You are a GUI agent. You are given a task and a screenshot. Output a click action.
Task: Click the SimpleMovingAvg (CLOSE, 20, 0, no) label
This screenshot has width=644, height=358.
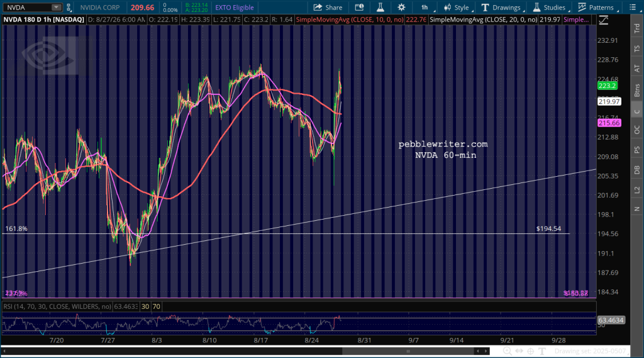point(483,20)
